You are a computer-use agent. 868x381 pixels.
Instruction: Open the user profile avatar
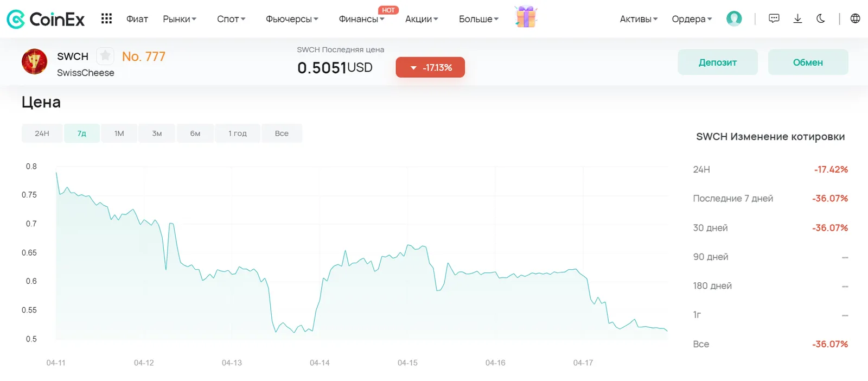click(734, 18)
